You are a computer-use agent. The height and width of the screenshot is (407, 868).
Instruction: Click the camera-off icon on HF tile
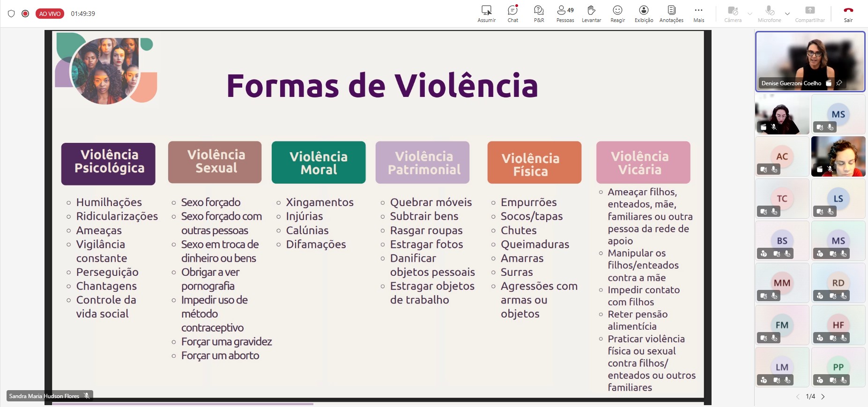click(833, 338)
